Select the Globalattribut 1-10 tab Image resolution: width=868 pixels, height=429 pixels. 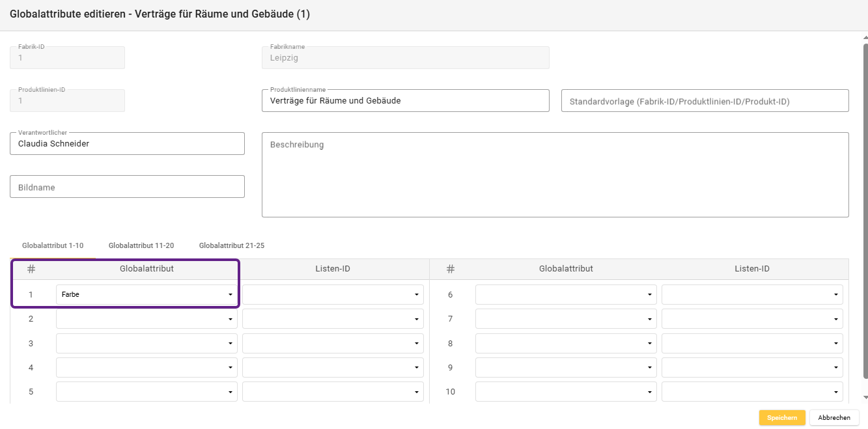coord(53,246)
